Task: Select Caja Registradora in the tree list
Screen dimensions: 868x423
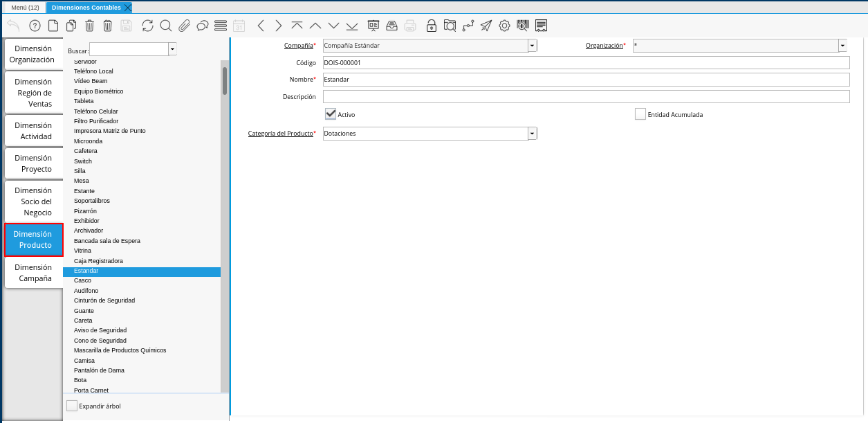Action: point(98,261)
